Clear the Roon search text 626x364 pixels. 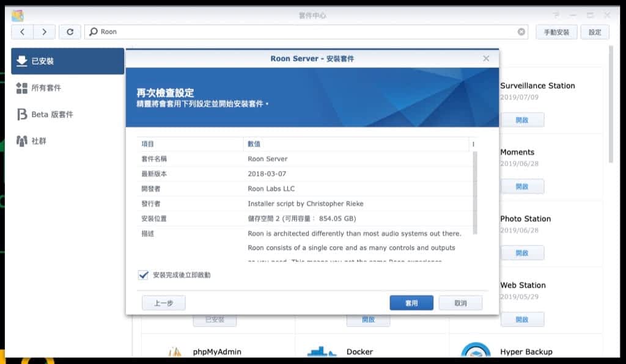pos(521,32)
